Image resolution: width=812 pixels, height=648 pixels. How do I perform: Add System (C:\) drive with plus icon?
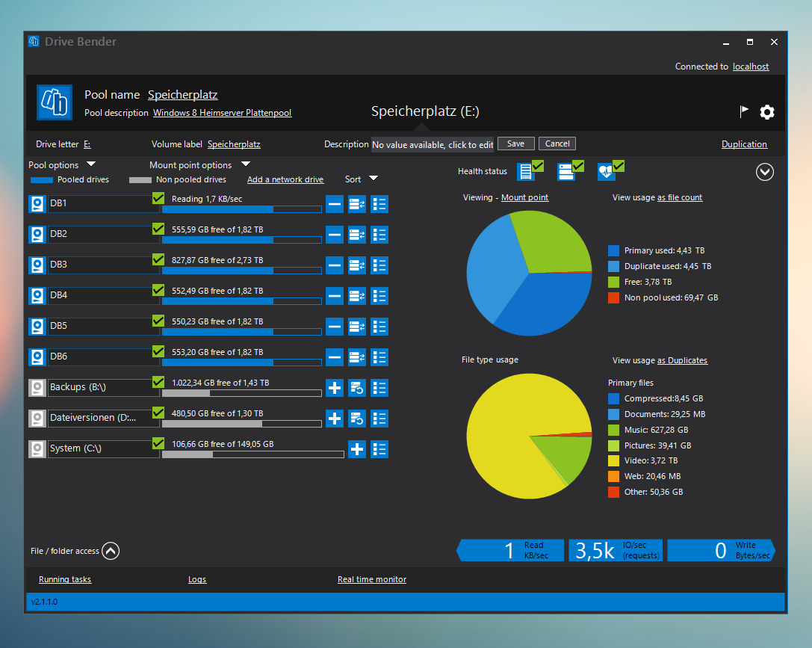(x=357, y=449)
